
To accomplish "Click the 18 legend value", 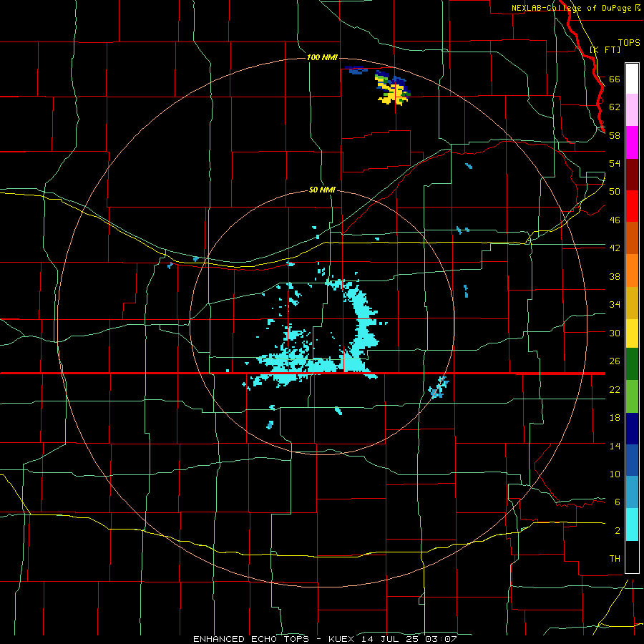I will pos(615,418).
